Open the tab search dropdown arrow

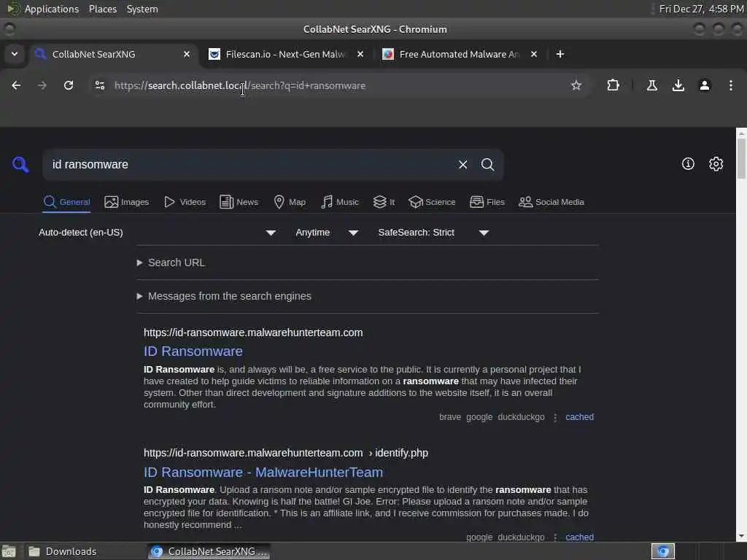point(15,54)
